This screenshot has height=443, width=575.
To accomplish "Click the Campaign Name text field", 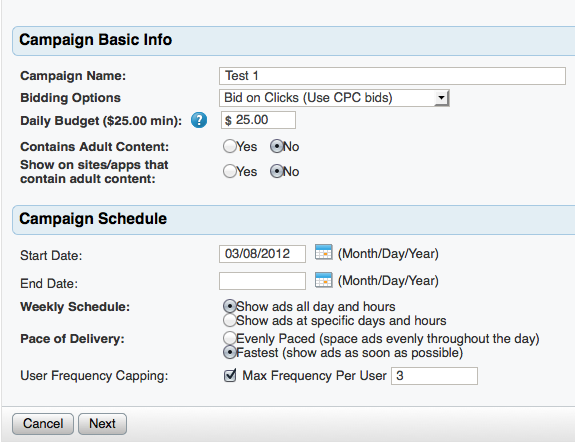I will coord(392,76).
